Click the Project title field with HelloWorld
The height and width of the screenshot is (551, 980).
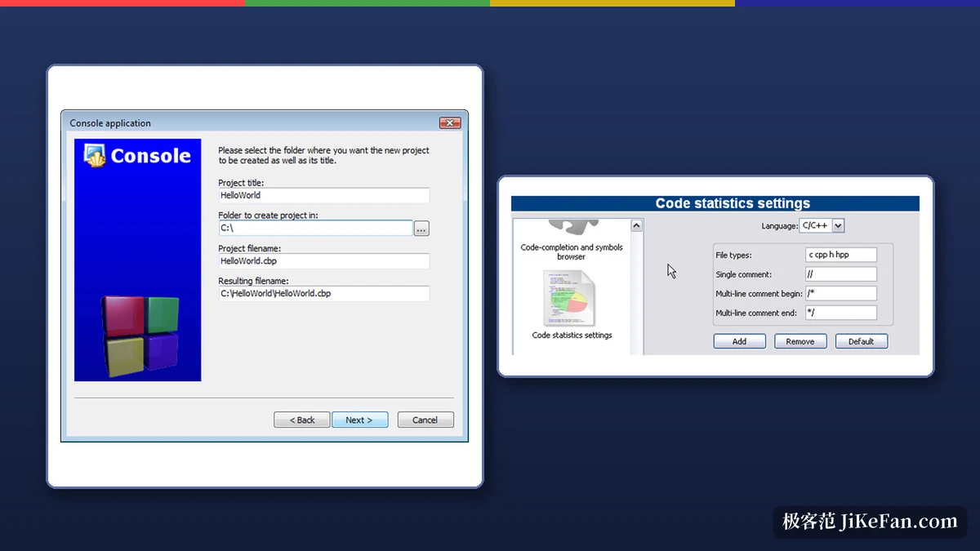pyautogui.click(x=323, y=196)
